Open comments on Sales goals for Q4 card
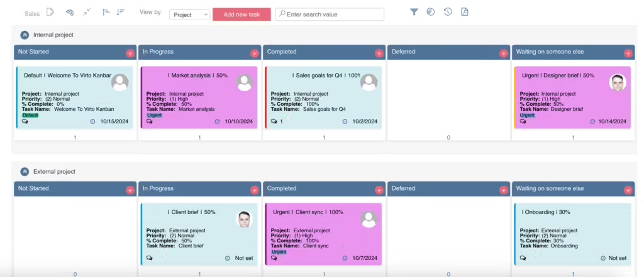 [274, 122]
